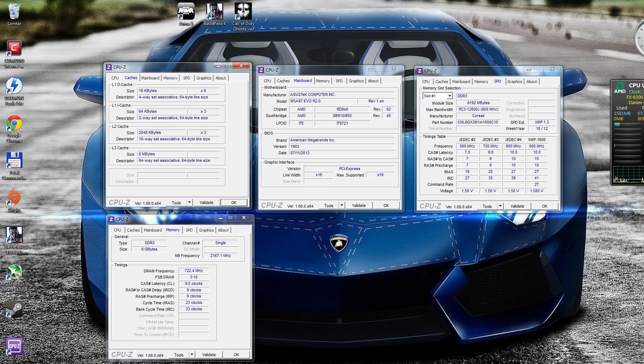Open the Slot #1 memory slot dropdown
Viewport: 644px width, 364px height.
[x=450, y=96]
